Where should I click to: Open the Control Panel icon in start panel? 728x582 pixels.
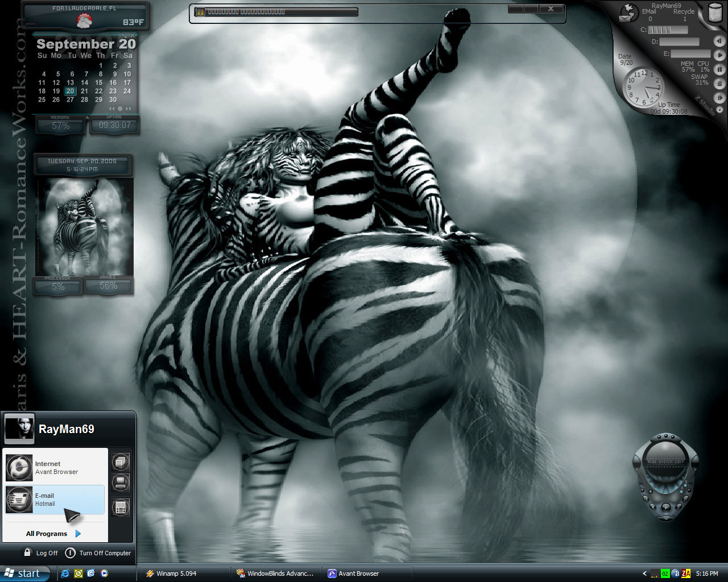click(120, 508)
